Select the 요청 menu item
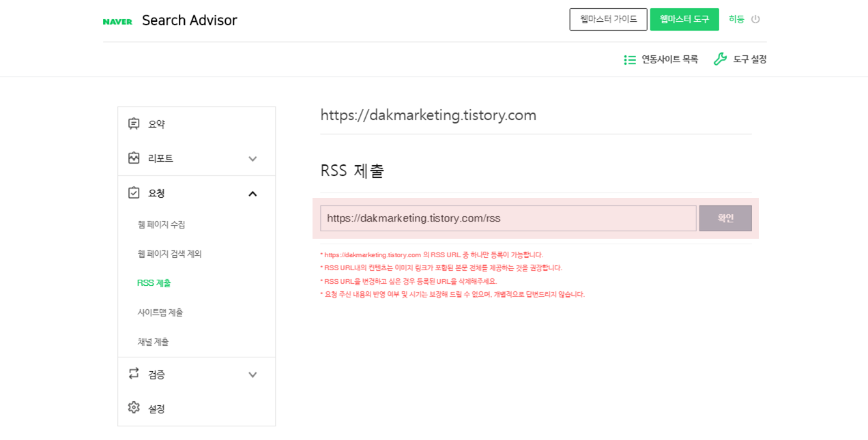This screenshot has width=868, height=440. (x=156, y=193)
